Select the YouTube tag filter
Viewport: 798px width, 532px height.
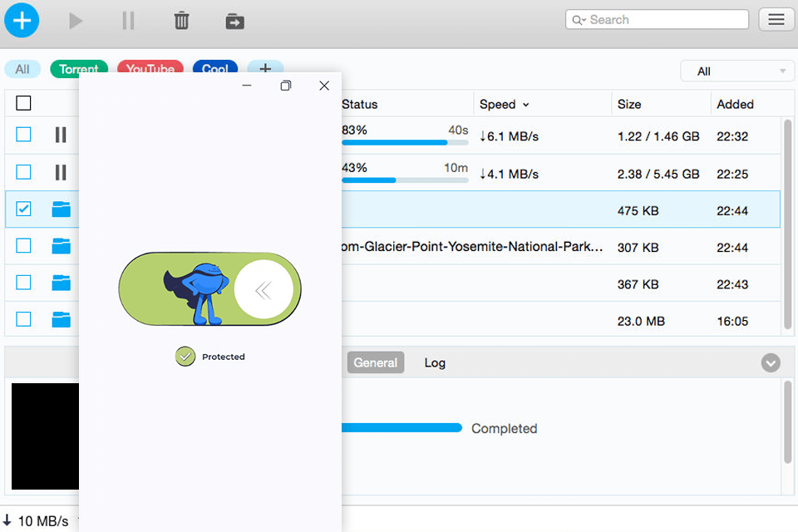coord(150,69)
